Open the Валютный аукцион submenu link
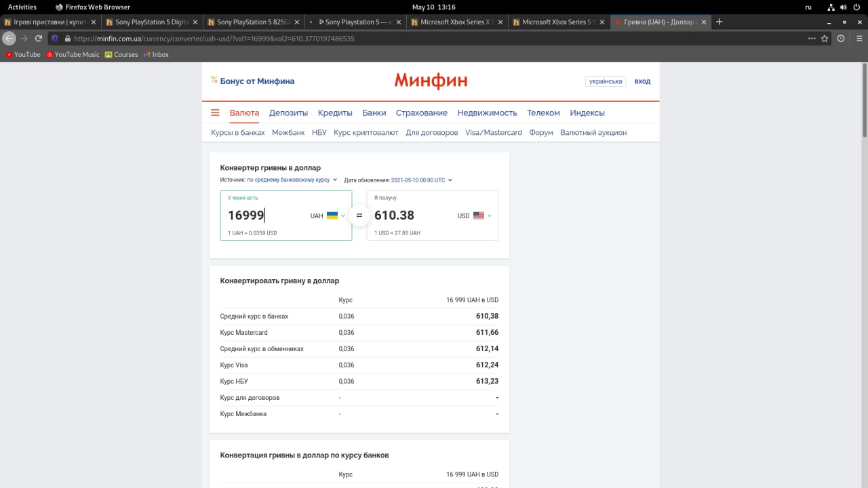Viewport: 868px width, 488px height. pyautogui.click(x=593, y=133)
